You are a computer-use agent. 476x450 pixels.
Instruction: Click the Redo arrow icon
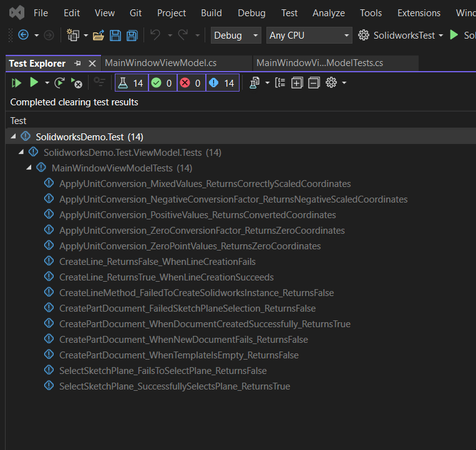(183, 35)
